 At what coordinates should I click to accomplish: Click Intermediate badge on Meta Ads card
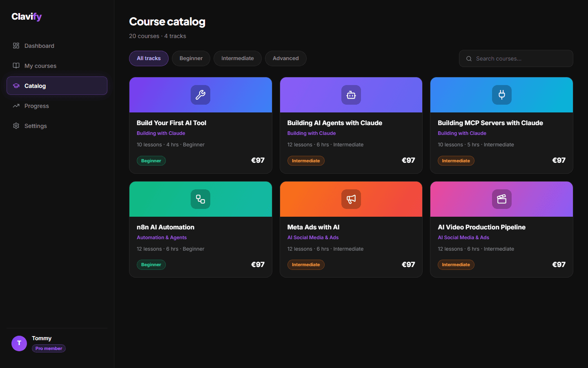point(306,265)
